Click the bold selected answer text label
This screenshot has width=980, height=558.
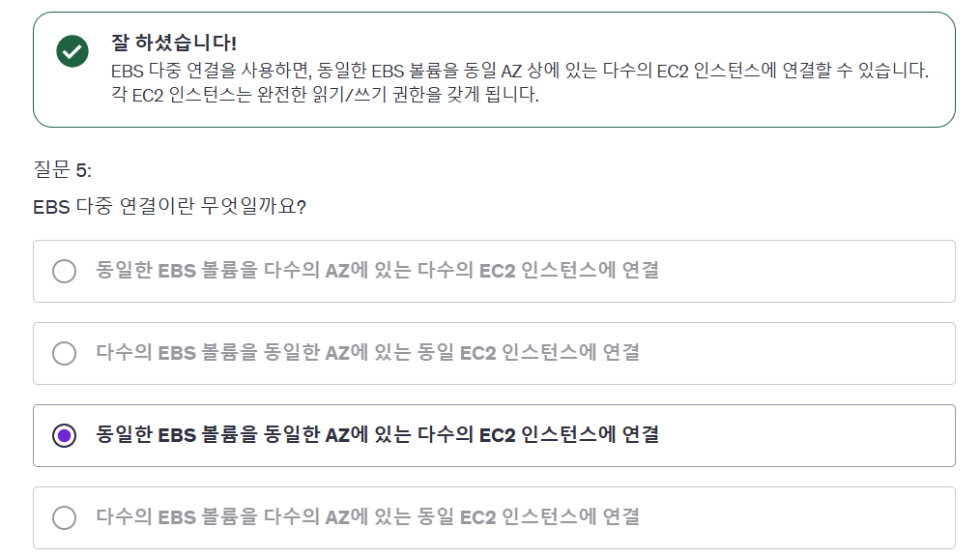(x=378, y=435)
